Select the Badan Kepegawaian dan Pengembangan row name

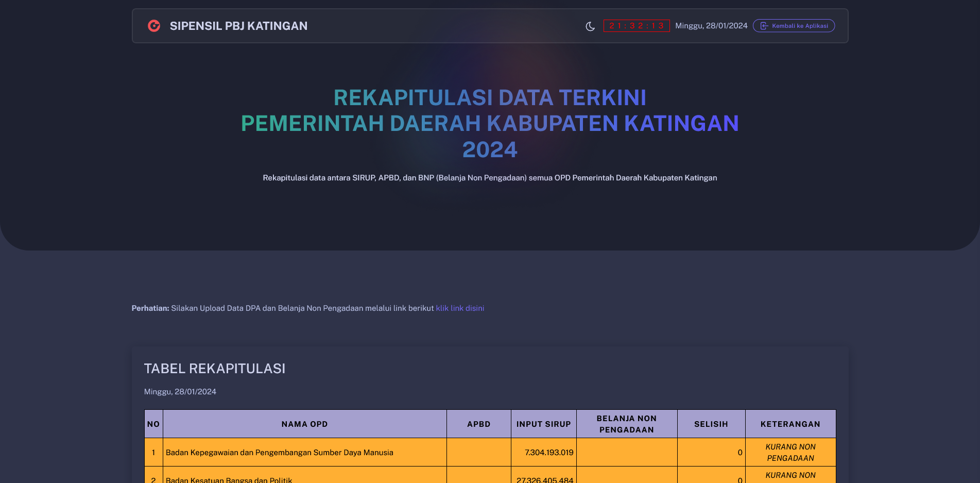[279, 453]
